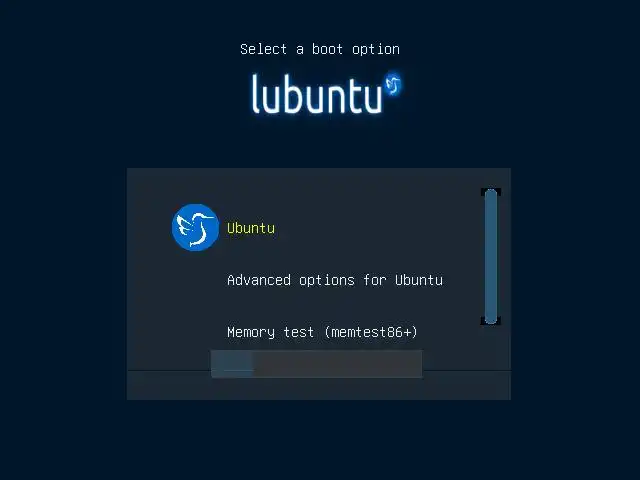Click the unfilled part of the countdown bar
Viewport: 640px width, 480px height.
pos(338,364)
